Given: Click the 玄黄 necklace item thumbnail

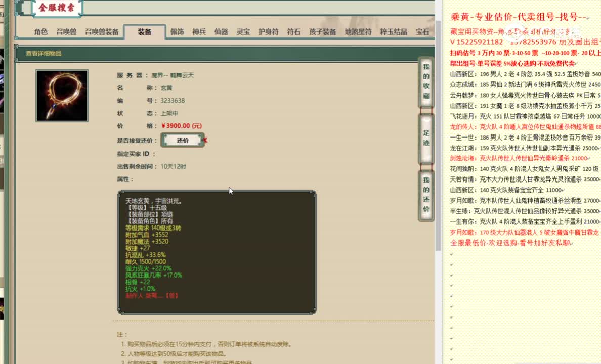Looking at the screenshot, I should [62, 96].
